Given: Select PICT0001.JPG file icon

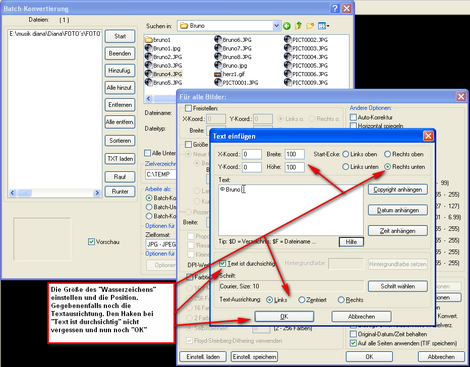Looking at the screenshot, I should 218,82.
